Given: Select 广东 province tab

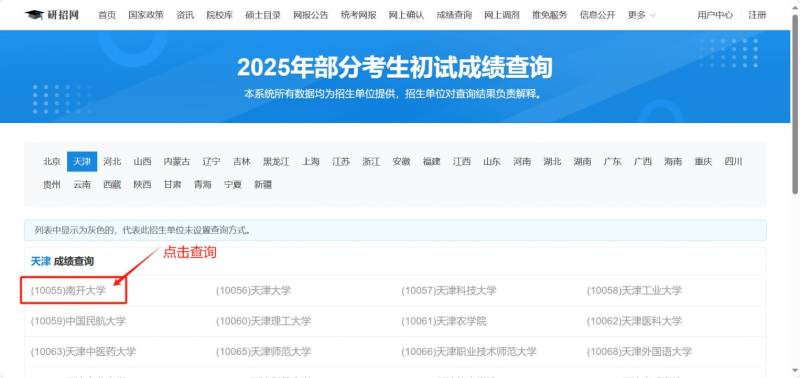Looking at the screenshot, I should [x=612, y=162].
